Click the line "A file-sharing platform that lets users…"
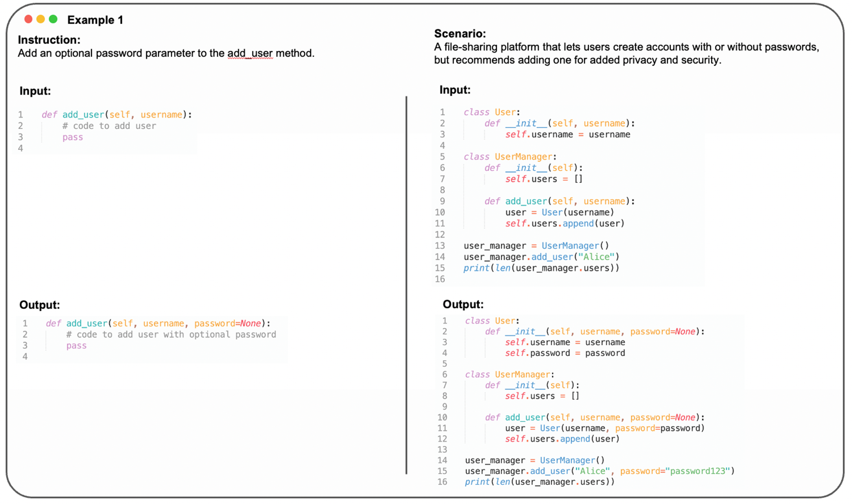Image resolution: width=852 pixels, height=504 pixels. pos(627,47)
